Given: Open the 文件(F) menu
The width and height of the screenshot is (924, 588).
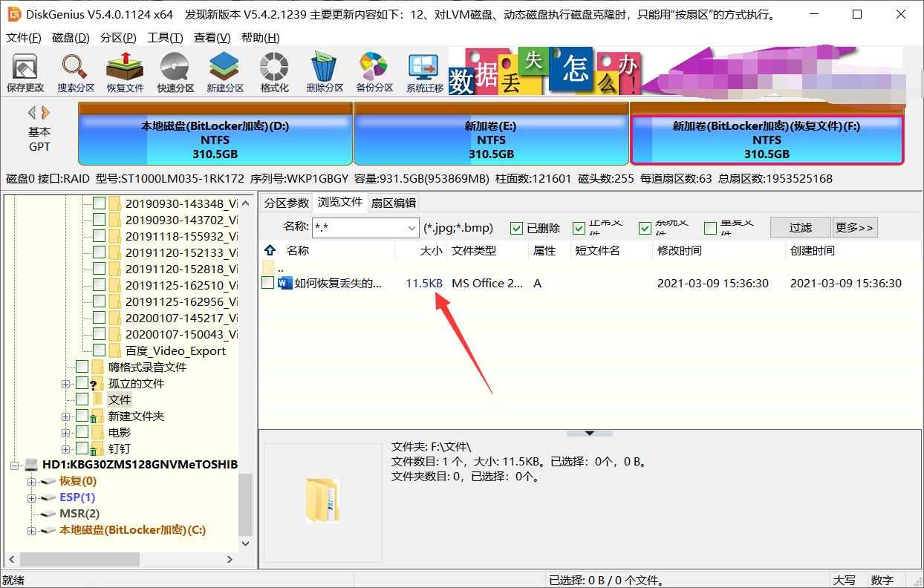Looking at the screenshot, I should [25, 38].
